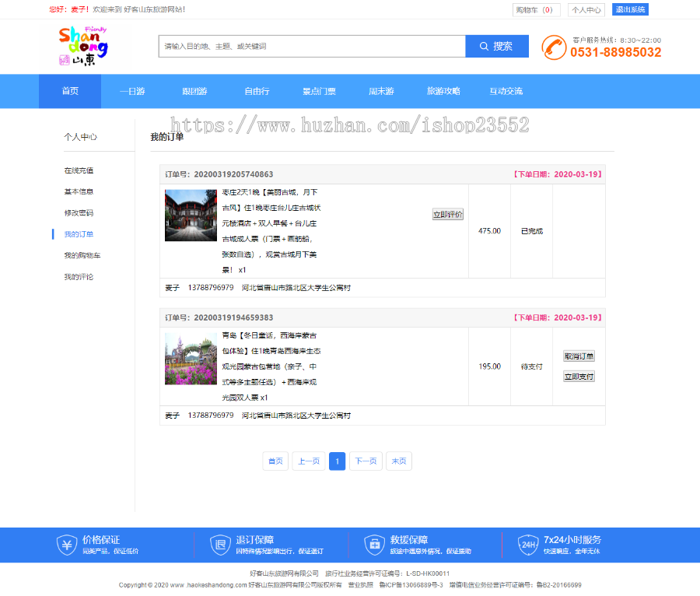Click 取消订单 for the 青岛 order

tap(579, 356)
